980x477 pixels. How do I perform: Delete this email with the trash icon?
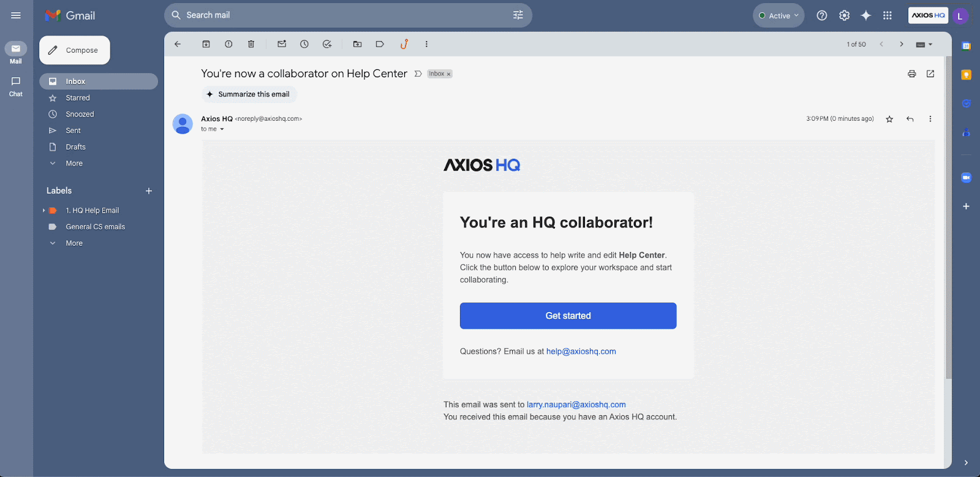pyautogui.click(x=251, y=44)
